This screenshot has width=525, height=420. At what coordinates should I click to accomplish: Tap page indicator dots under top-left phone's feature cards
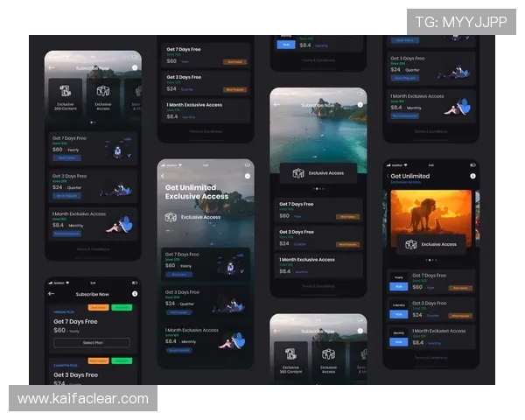(x=93, y=122)
